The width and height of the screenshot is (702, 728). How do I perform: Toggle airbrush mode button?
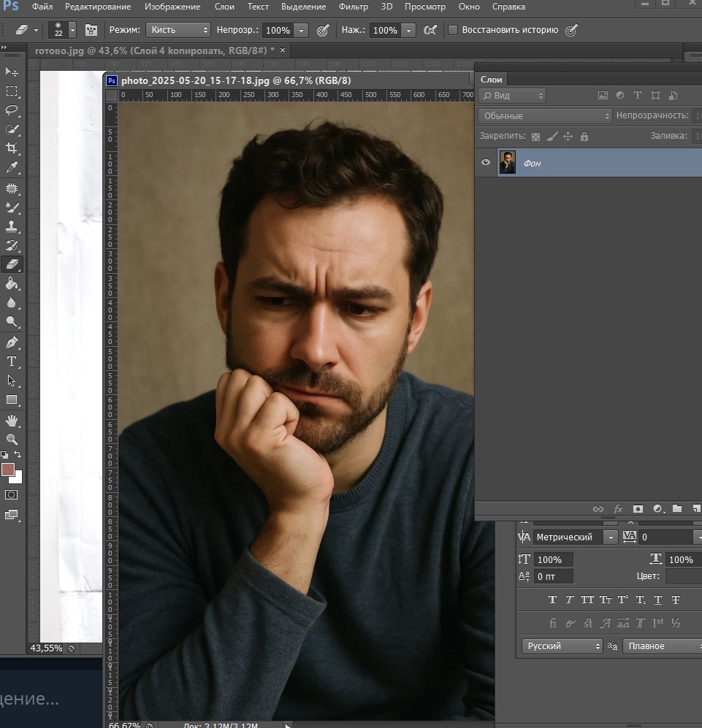pos(431,30)
